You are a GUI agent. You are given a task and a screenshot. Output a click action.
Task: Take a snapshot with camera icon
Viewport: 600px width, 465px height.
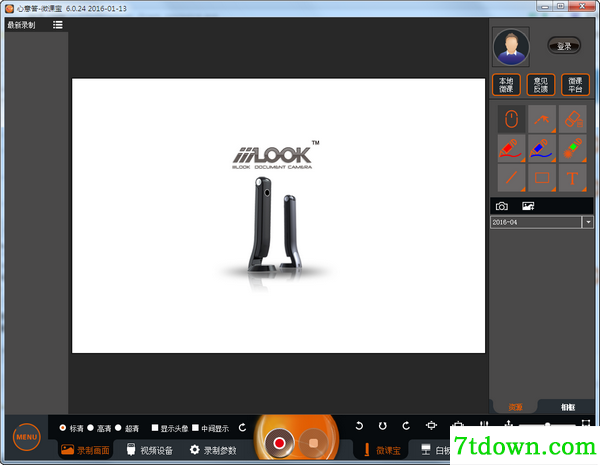tap(502, 206)
